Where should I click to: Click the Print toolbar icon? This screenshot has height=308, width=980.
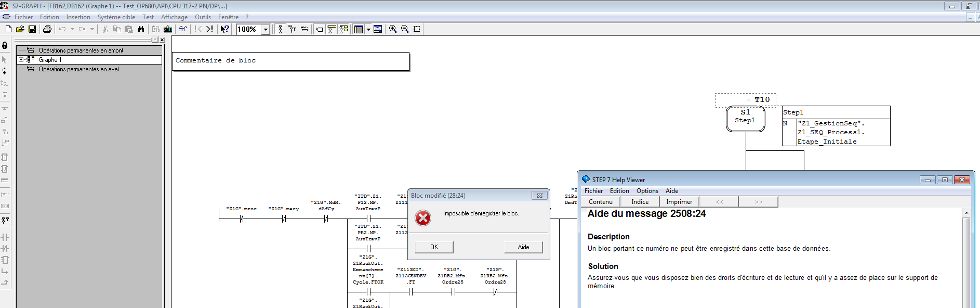click(x=47, y=29)
